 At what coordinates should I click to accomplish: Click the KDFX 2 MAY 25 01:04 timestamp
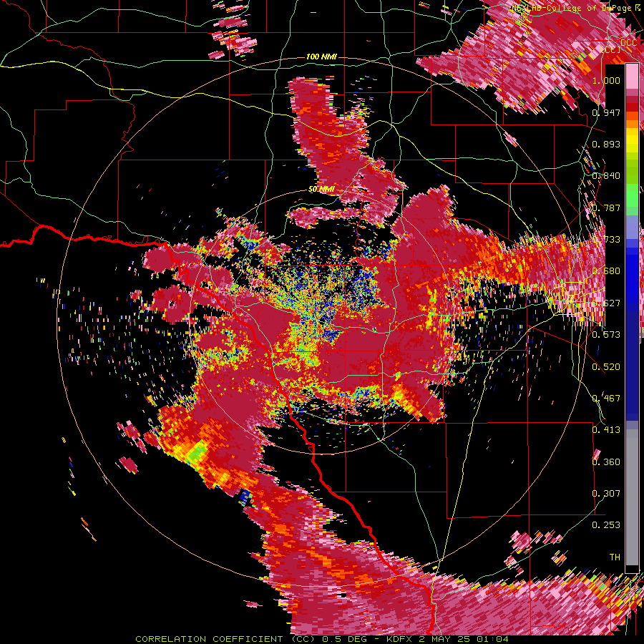pos(447,639)
